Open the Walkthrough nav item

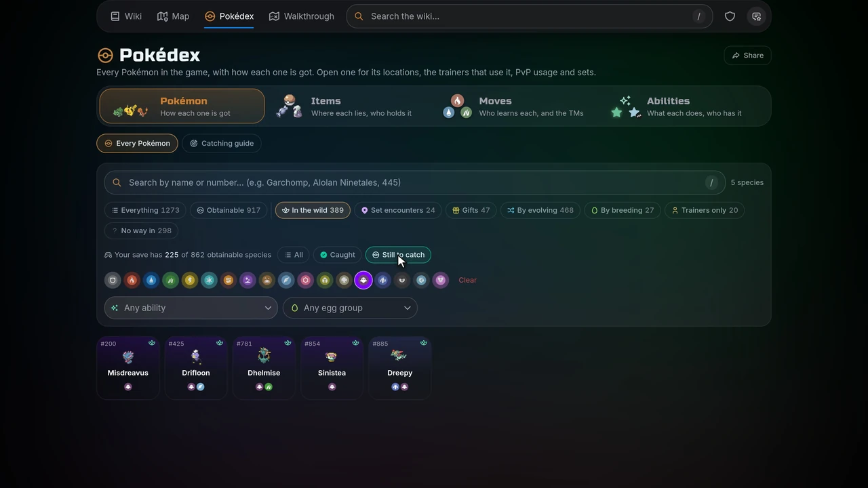click(301, 16)
